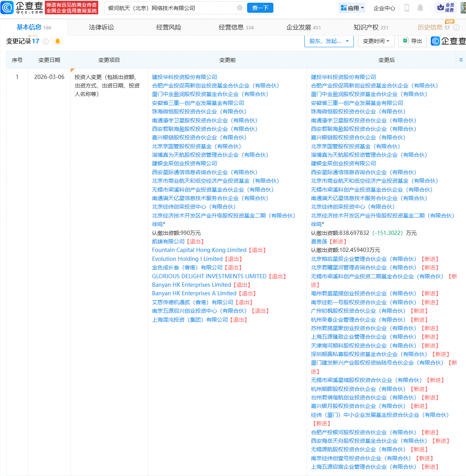Image resolution: width=466 pixels, height=476 pixels.
Task: Open the 应用 apps dropdown
Action: 352,8
